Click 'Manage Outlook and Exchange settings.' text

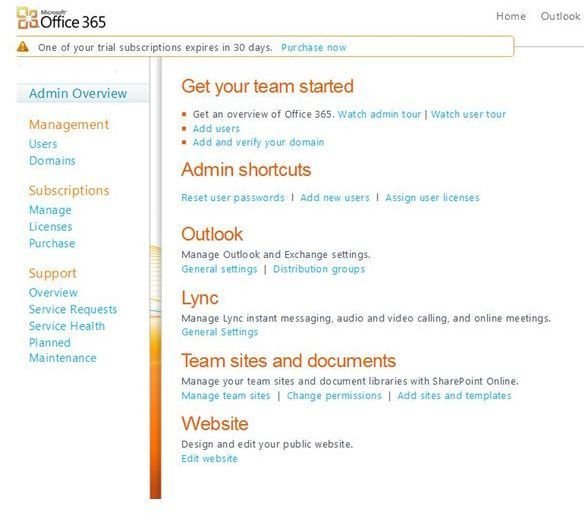276,255
